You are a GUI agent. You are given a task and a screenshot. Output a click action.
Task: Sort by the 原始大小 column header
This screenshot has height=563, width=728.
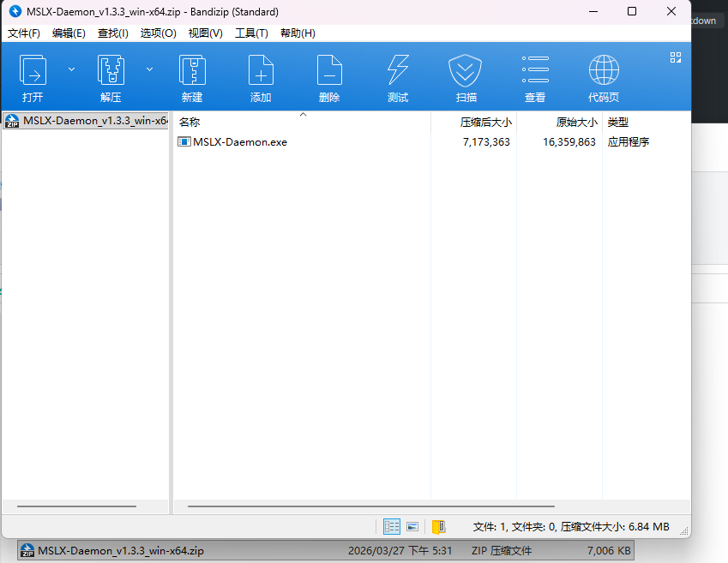[x=559, y=122]
